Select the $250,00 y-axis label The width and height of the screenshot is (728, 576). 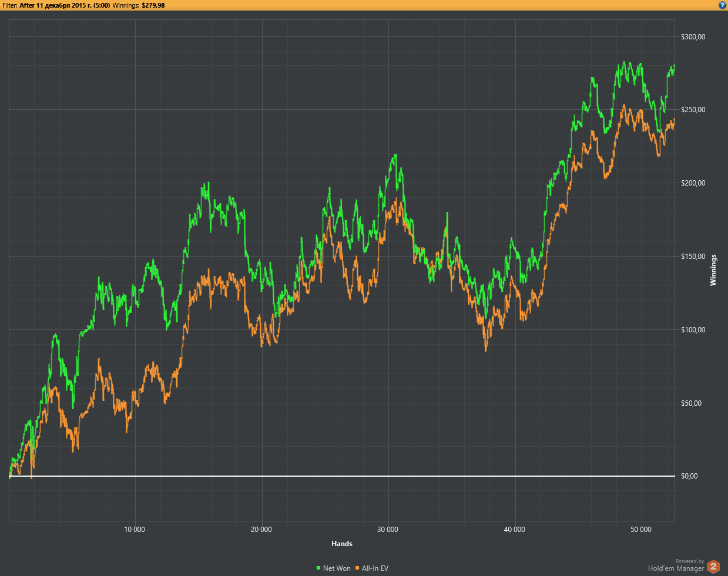click(693, 110)
